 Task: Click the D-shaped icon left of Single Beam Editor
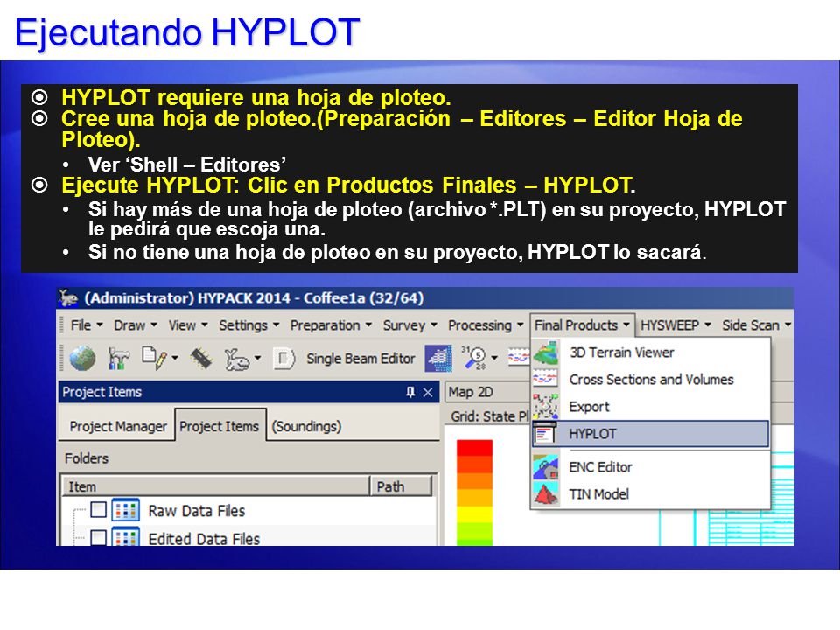[283, 359]
